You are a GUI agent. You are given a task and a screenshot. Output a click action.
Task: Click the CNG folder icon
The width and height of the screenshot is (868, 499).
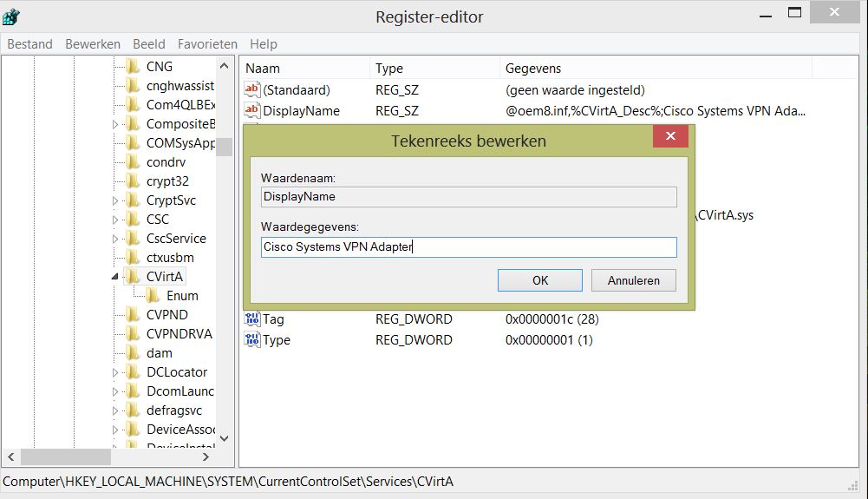coord(133,67)
